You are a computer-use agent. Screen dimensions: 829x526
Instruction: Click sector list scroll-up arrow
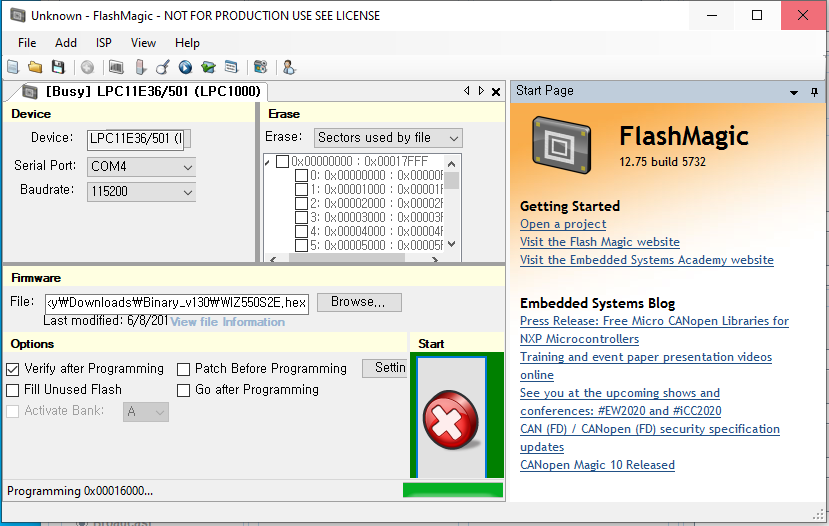452,164
